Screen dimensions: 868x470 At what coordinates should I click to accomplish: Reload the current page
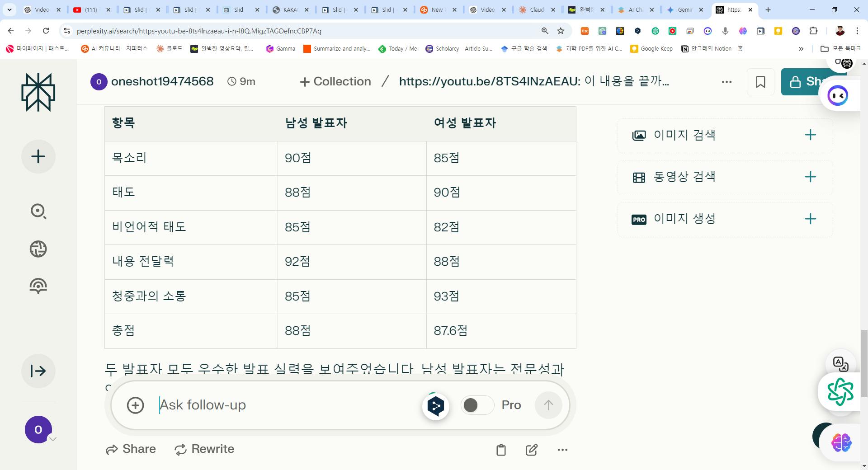46,31
